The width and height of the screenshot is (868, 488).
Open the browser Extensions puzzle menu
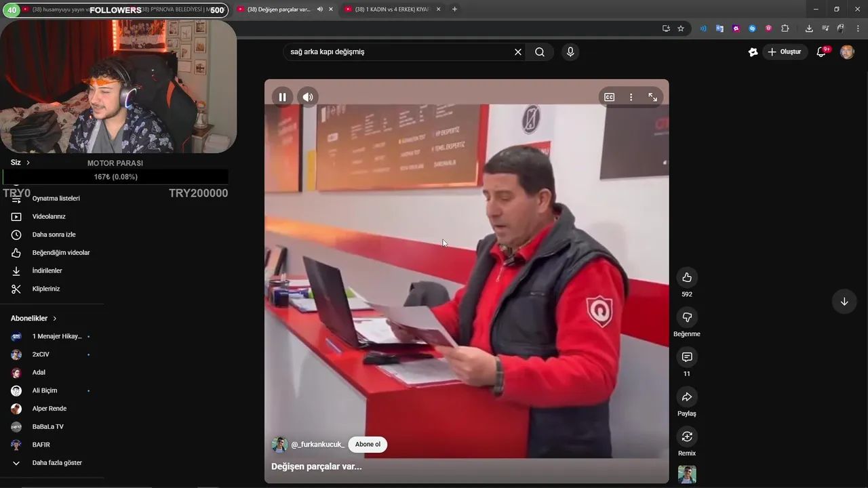pos(785,28)
